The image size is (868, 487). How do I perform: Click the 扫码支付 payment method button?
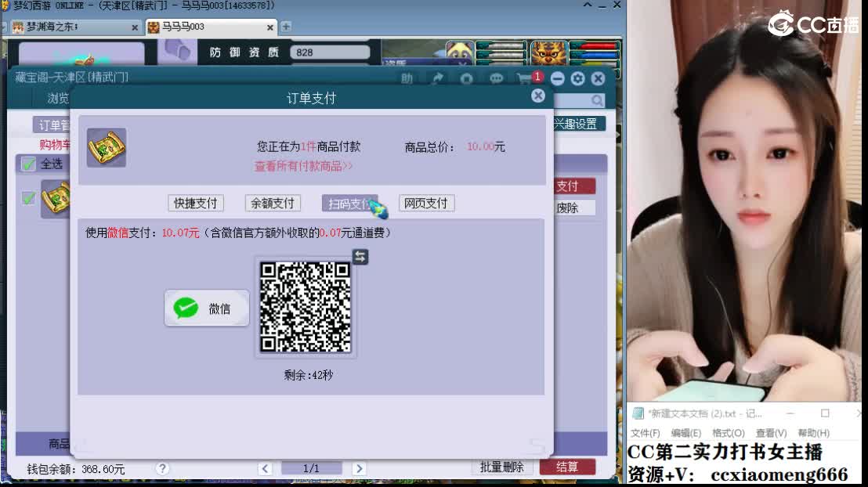(x=349, y=203)
